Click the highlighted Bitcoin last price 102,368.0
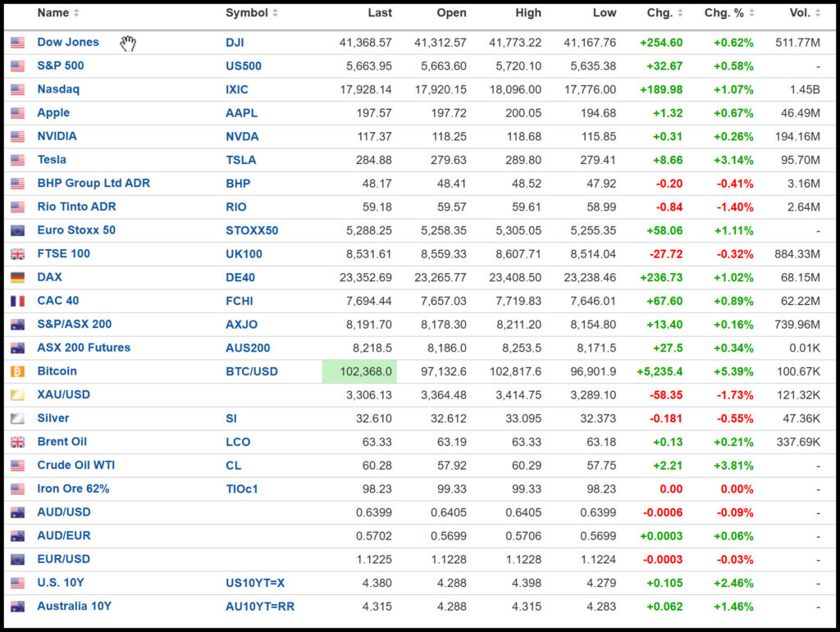Image resolution: width=840 pixels, height=632 pixels. coord(359,371)
